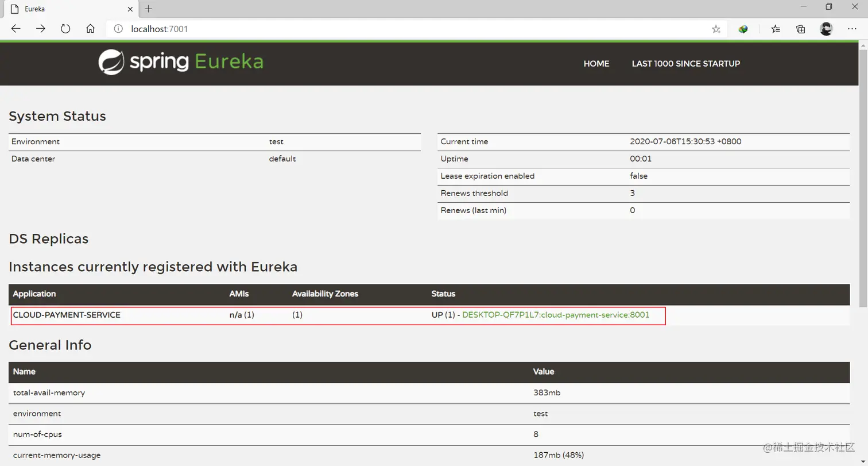868x466 pixels.
Task: Open DESKTOP-QF7P1L7:cloud-payment-service:8001 instance link
Action: tap(556, 315)
